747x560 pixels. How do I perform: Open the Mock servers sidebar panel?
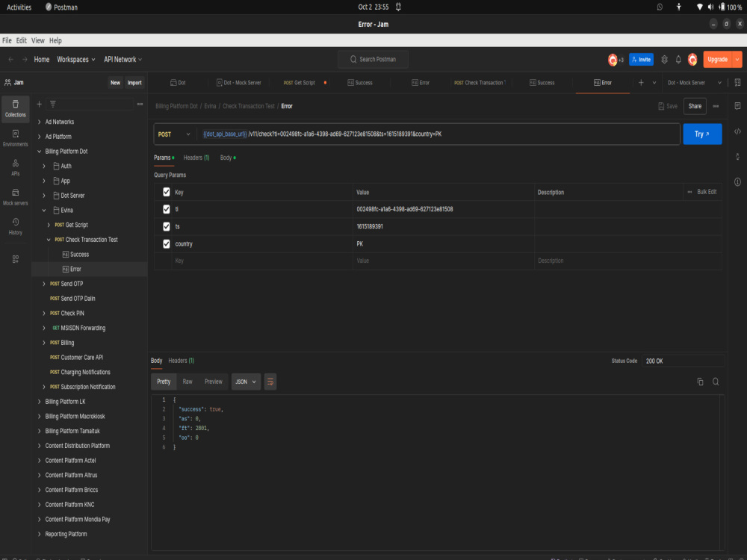15,197
